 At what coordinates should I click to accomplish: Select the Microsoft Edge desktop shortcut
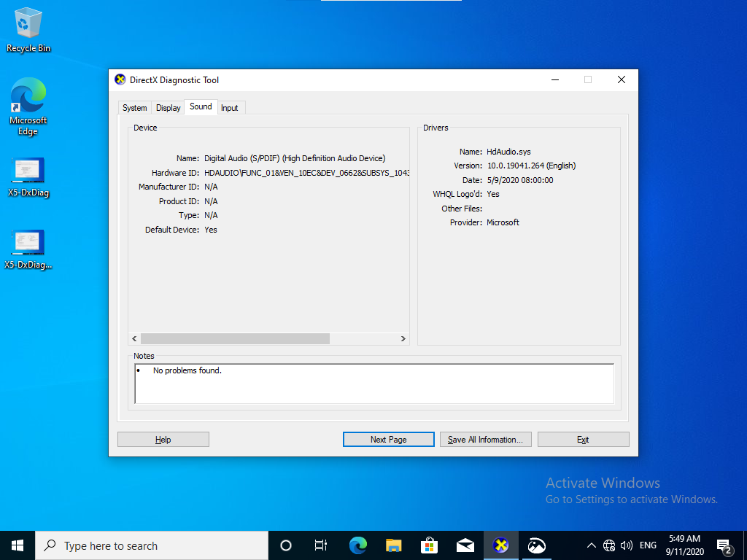(x=28, y=106)
